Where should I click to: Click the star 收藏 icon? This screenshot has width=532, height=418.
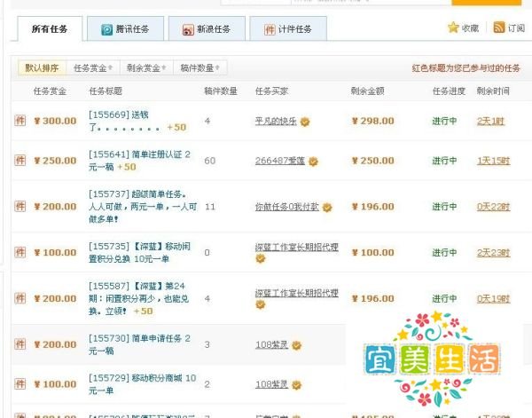[453, 28]
